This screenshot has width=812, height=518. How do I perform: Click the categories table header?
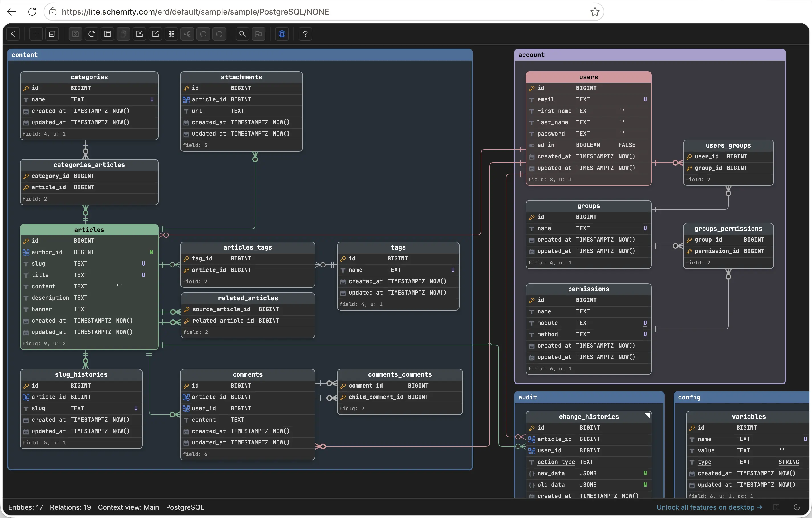click(89, 77)
